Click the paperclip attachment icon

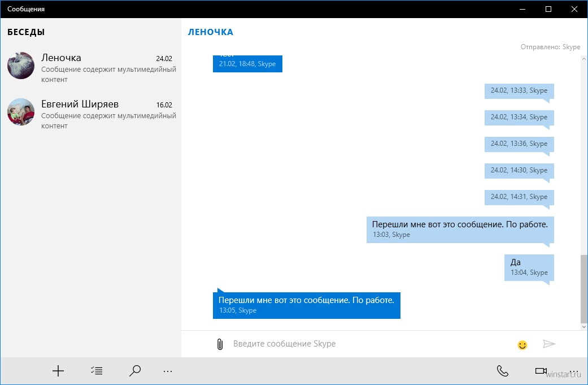click(x=220, y=344)
